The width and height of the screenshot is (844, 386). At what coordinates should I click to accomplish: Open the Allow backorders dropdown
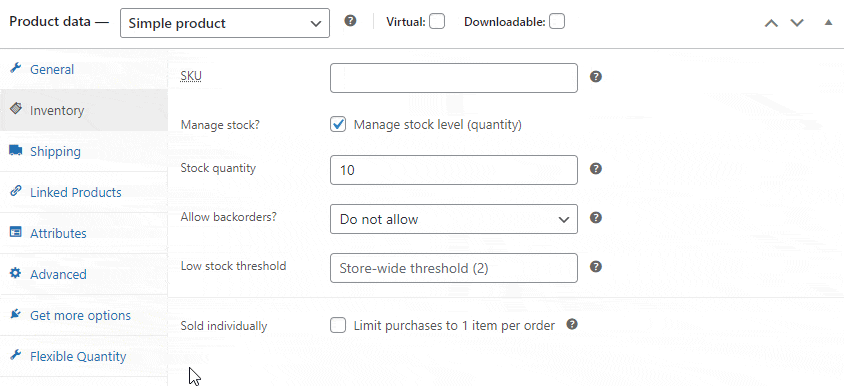454,219
